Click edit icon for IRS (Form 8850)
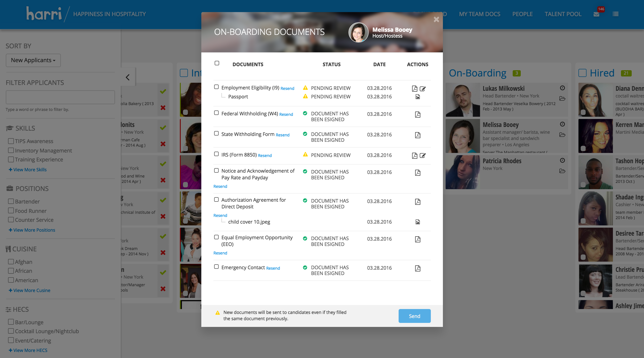 pyautogui.click(x=423, y=155)
